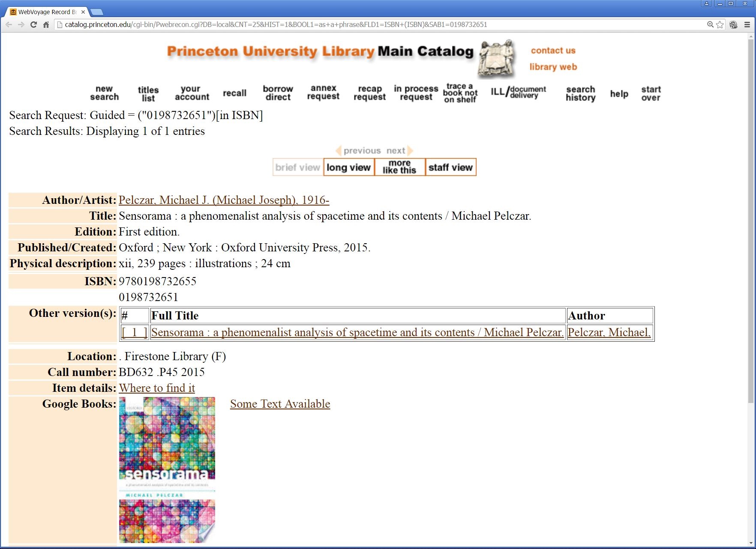
Task: Trace a book not on shelf
Action: (460, 93)
